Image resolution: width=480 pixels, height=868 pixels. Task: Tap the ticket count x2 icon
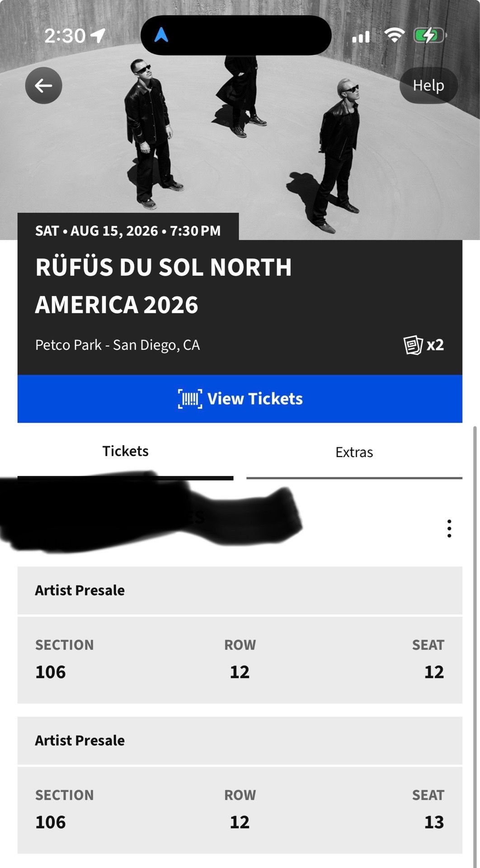click(x=424, y=345)
